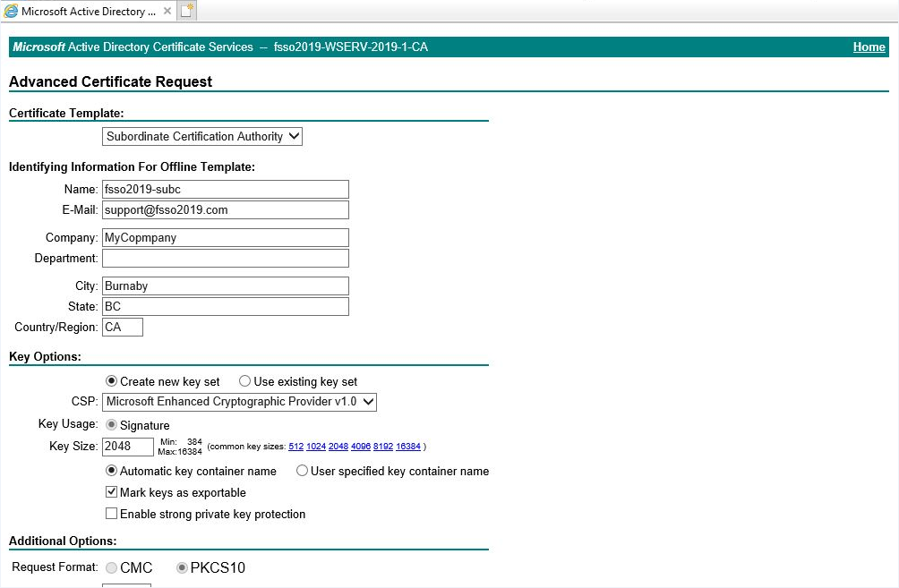
Task: Enable strong private key protection
Action: coord(111,514)
